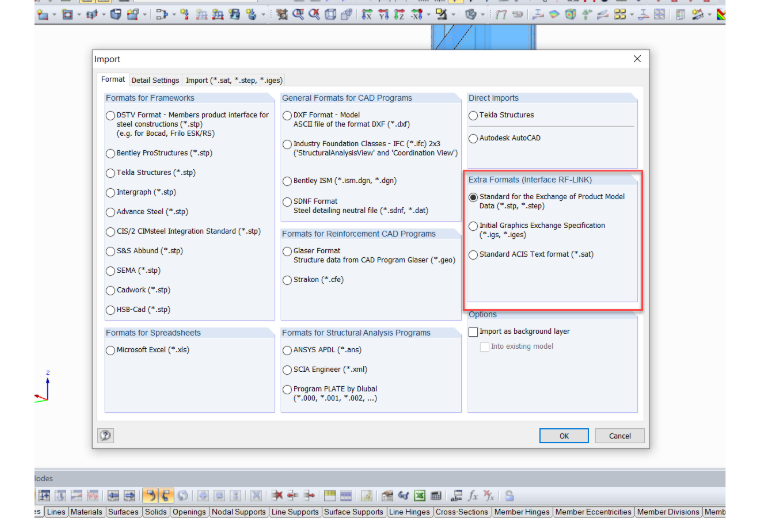Screen dimensions: 760x518
Task: Click the red X delete row icon
Action: tap(277, 496)
